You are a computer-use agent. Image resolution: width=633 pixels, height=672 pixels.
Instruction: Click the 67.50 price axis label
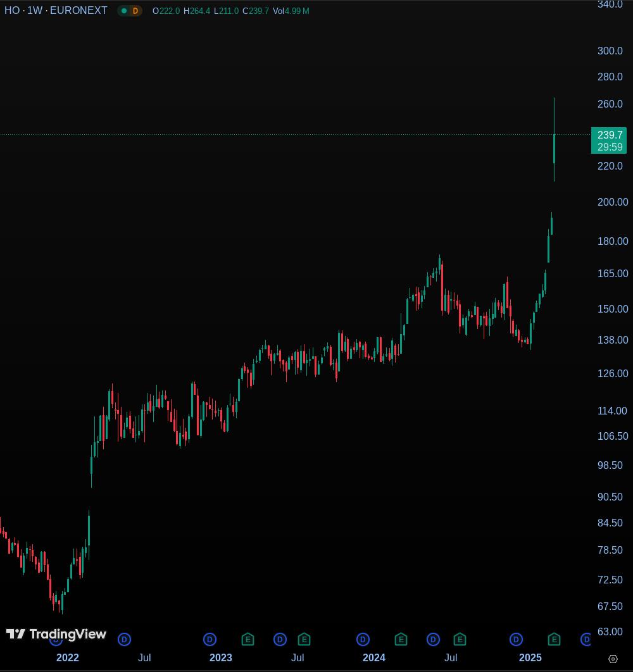[x=610, y=606]
